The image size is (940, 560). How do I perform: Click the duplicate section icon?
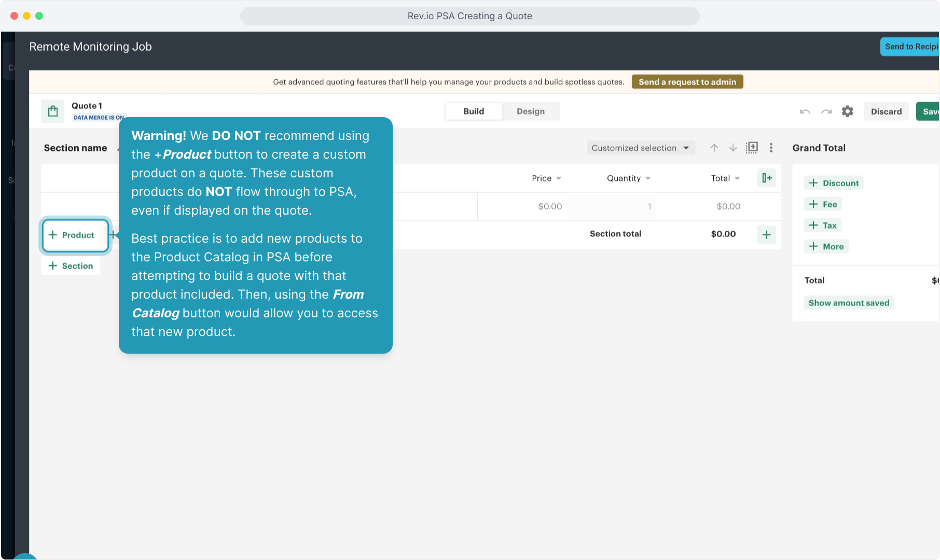(x=752, y=148)
